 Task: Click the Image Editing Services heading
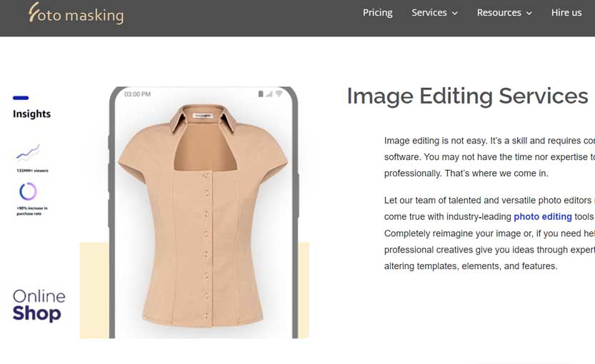(x=467, y=96)
